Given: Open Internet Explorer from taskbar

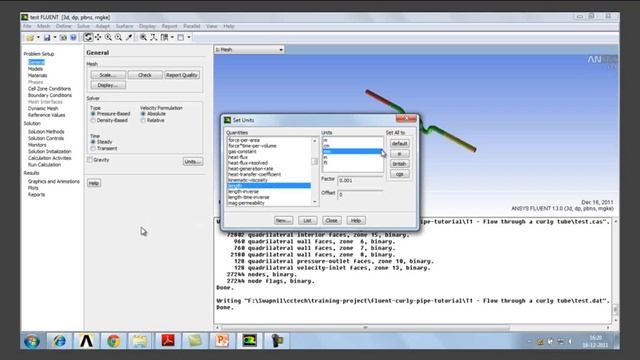Looking at the screenshot, I should click(59, 341).
